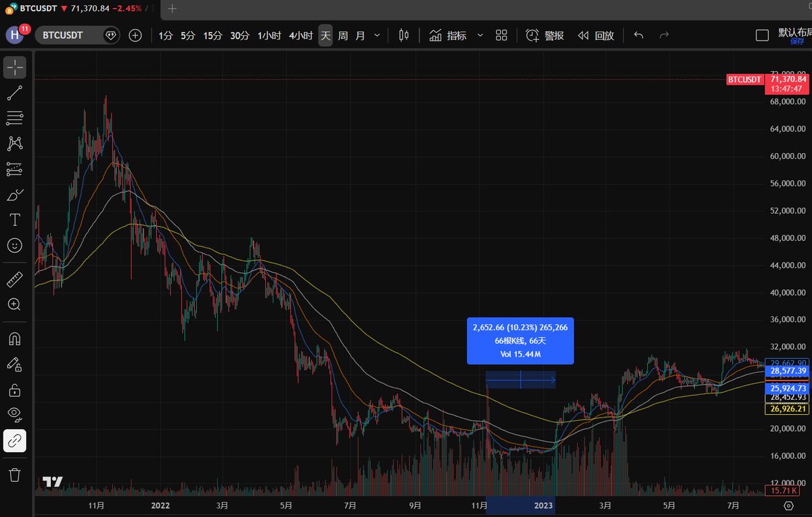812x517 pixels.
Task: Open the layout setup square icon
Action: (762, 35)
